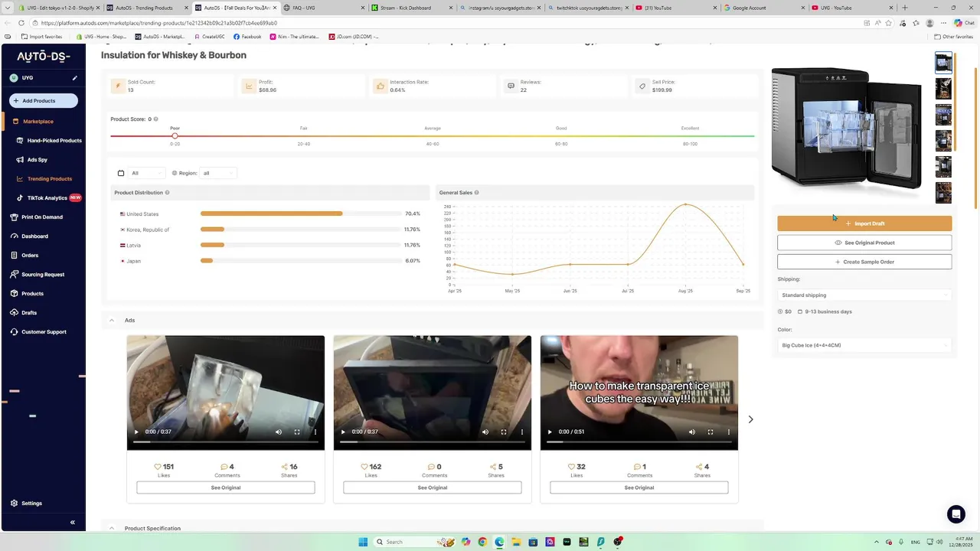Click the shares icon showing 16
Image resolution: width=980 pixels, height=551 pixels.
285,467
